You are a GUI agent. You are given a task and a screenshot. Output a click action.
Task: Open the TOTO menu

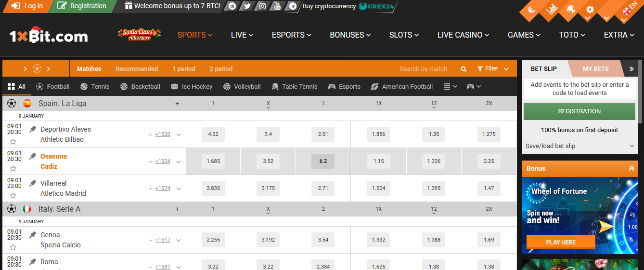(x=572, y=35)
